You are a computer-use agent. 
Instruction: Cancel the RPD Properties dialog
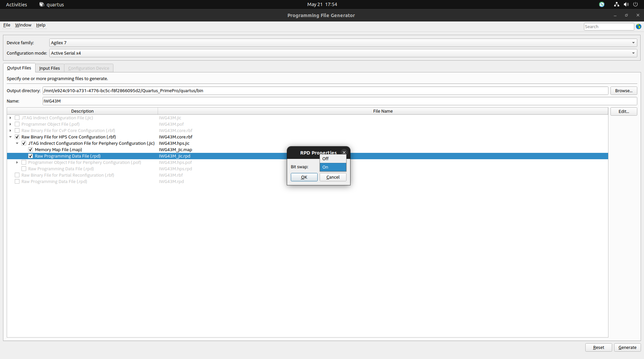(x=333, y=177)
